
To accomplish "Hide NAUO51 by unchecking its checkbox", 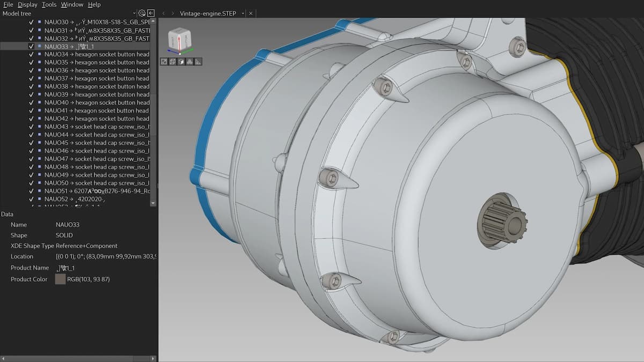I will tap(31, 191).
